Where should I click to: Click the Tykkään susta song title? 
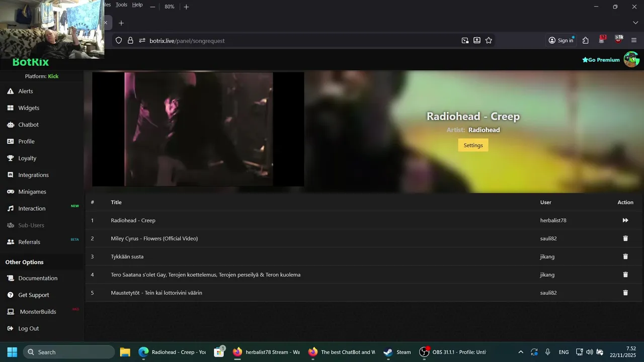pyautogui.click(x=127, y=256)
